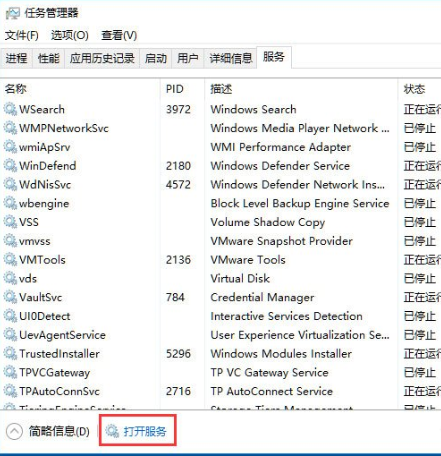The image size is (441, 456).
Task: Click the gear icon beside TrustedInstaller
Action: tap(10, 354)
